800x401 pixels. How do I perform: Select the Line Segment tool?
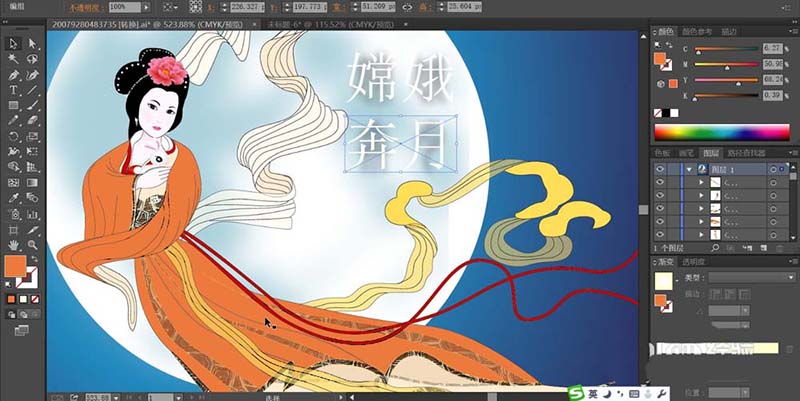point(33,90)
